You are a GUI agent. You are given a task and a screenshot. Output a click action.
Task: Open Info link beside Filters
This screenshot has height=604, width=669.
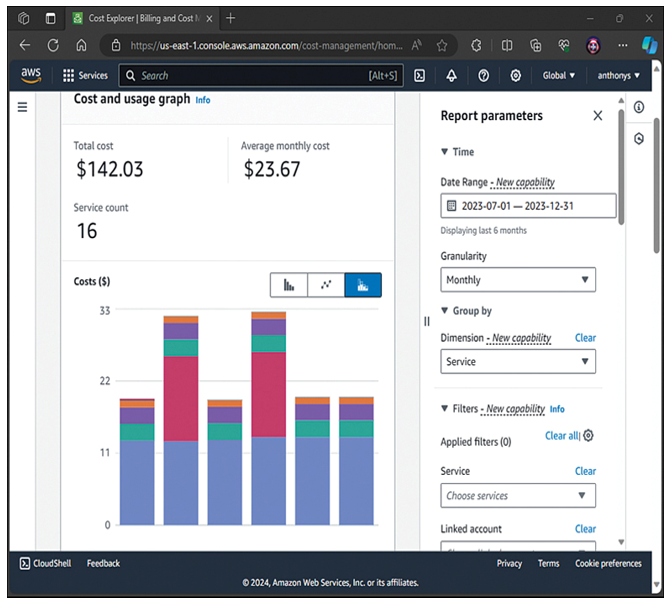coord(557,409)
